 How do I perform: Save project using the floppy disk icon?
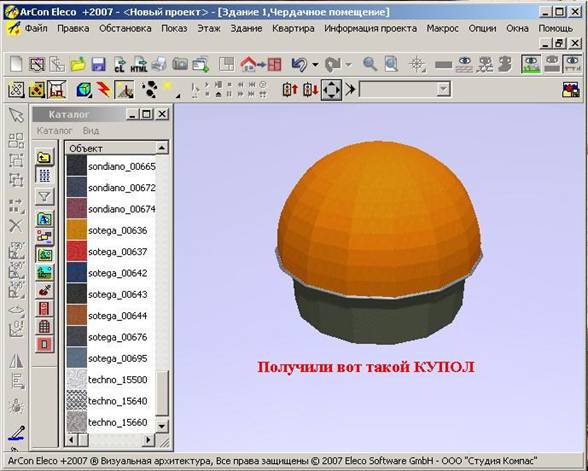[98, 64]
